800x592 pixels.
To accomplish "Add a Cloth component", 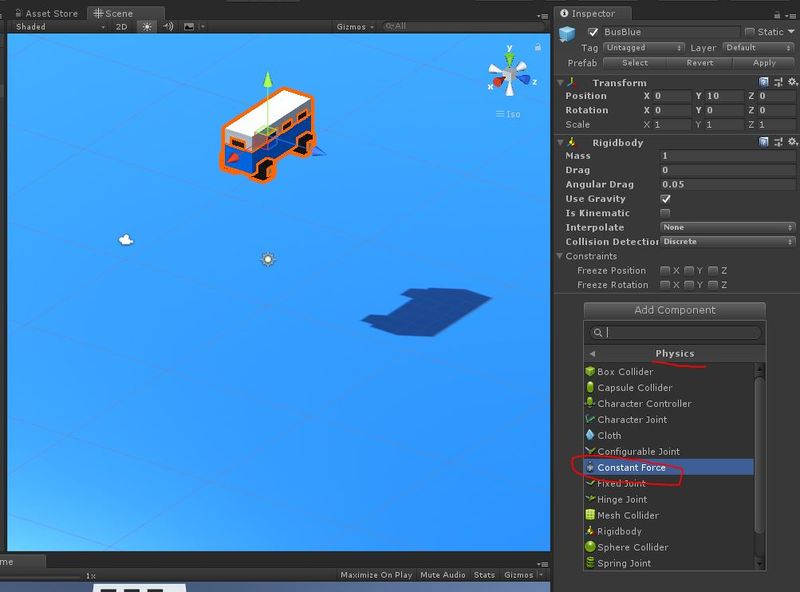I will pyautogui.click(x=669, y=435).
